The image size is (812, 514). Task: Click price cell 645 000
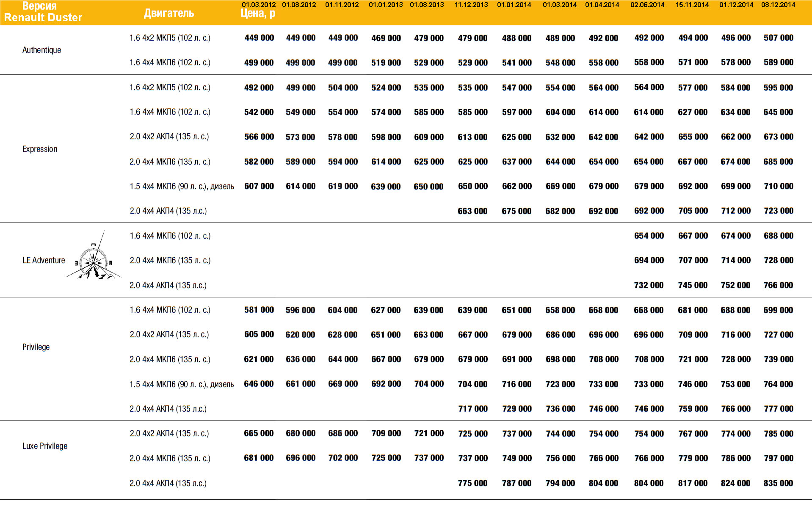[778, 112]
